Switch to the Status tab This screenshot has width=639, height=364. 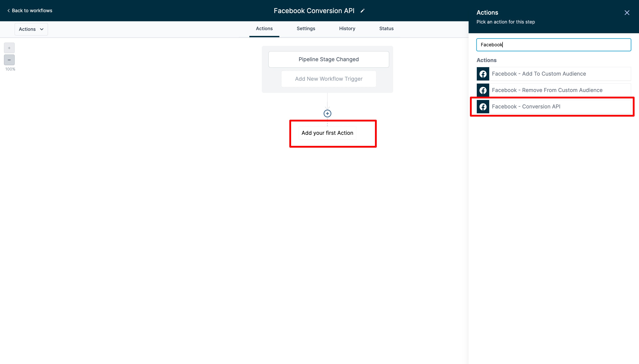386,29
